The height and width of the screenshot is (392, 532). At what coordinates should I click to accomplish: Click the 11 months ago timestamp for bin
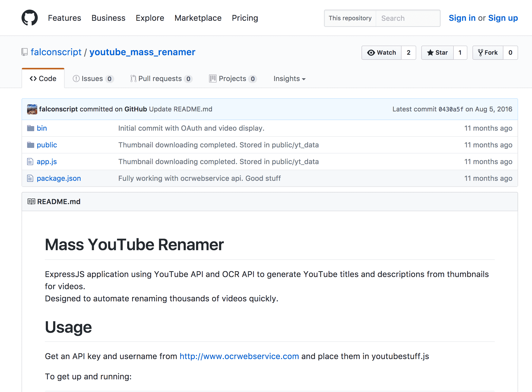pyautogui.click(x=488, y=128)
